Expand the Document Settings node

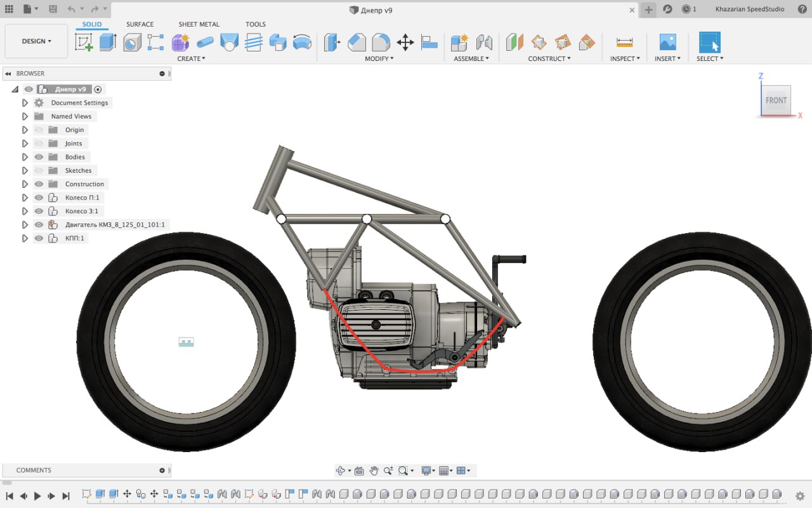click(25, 103)
